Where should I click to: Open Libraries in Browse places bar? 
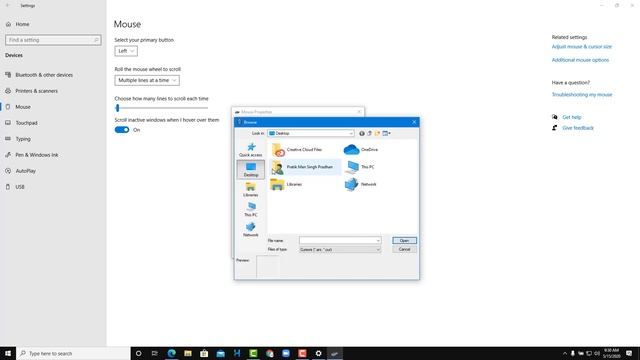click(251, 189)
